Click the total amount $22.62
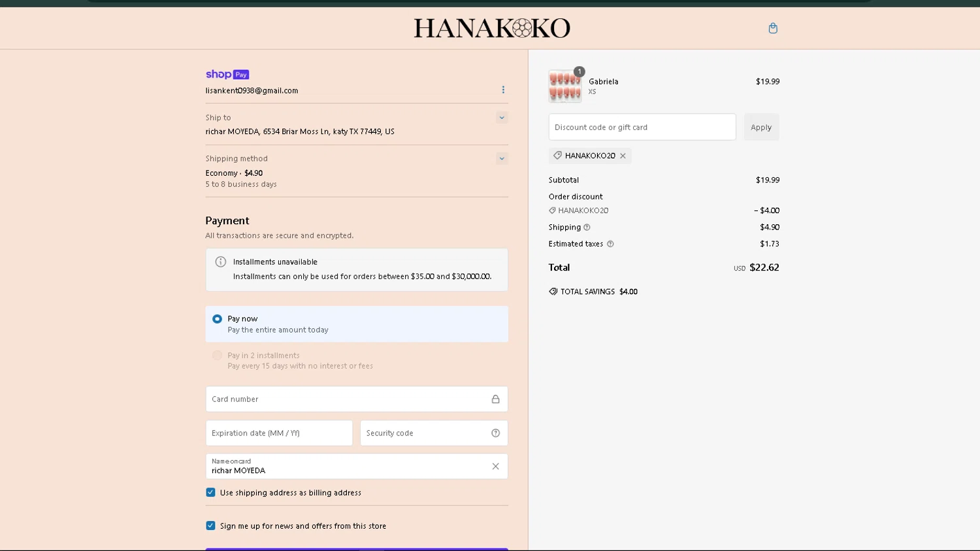 tap(764, 267)
